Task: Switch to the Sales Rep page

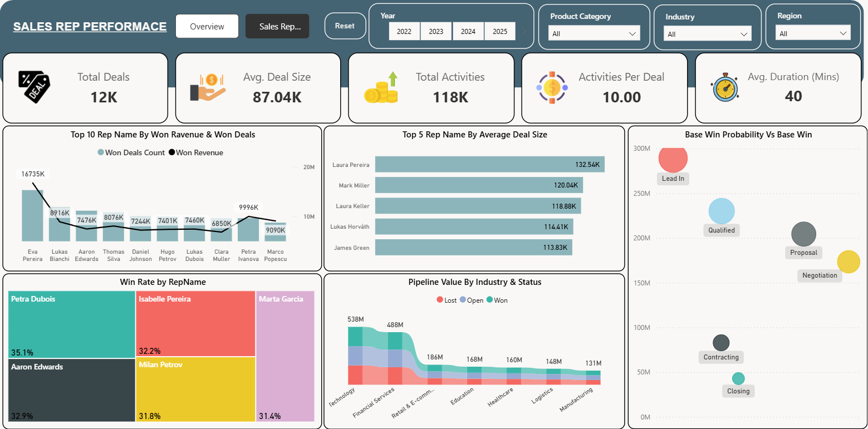Action: coord(277,26)
